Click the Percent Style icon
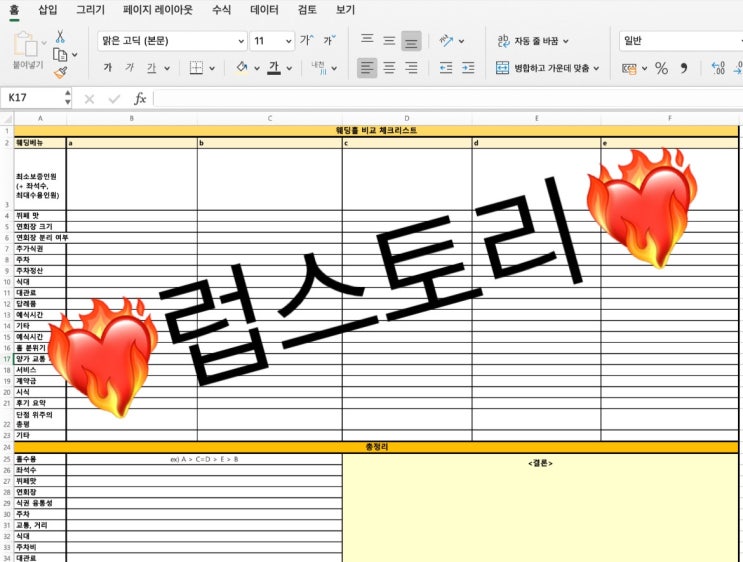Screen dimensions: 743x562 [661, 69]
